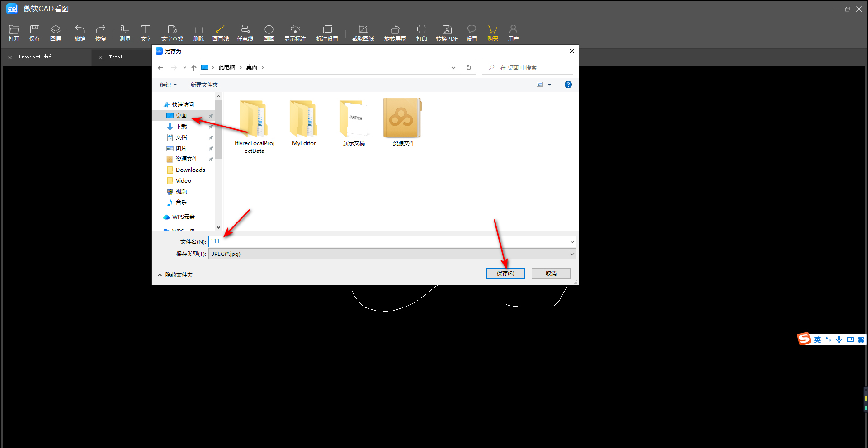This screenshot has height=448, width=868.
Task: Click the 新建文件夹 button
Action: pyautogui.click(x=204, y=85)
